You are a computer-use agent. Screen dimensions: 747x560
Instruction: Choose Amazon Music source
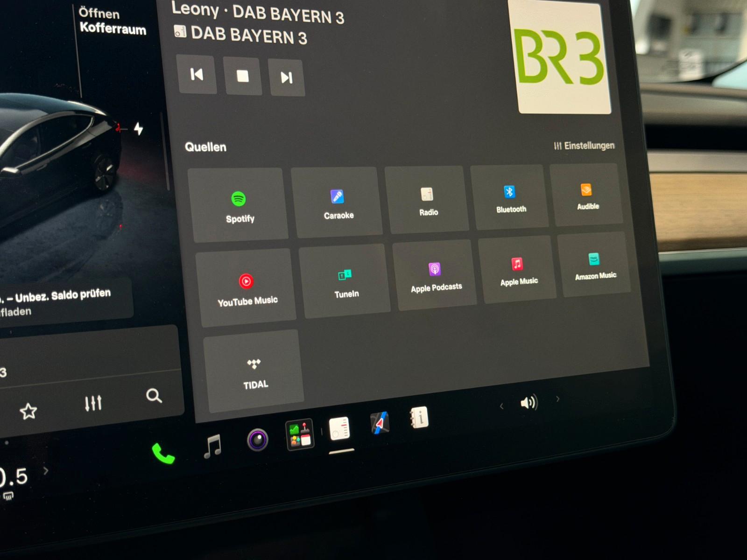pos(594,265)
